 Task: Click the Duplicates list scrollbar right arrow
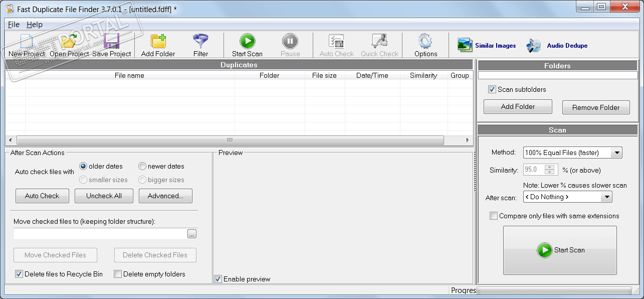click(468, 140)
